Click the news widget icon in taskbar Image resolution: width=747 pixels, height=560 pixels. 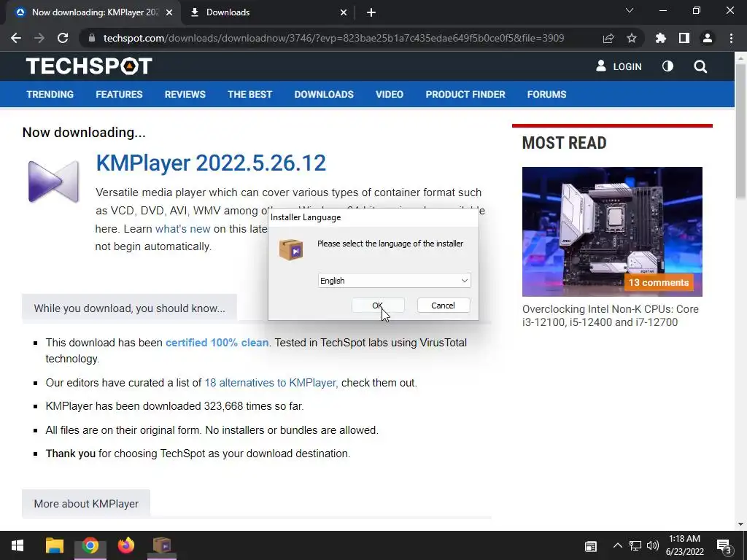[591, 546]
